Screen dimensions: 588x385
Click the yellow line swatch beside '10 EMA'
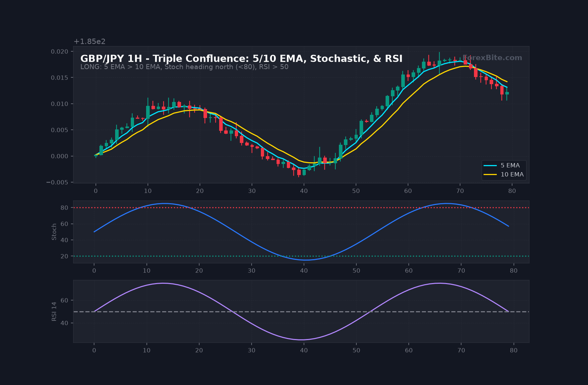(x=490, y=175)
